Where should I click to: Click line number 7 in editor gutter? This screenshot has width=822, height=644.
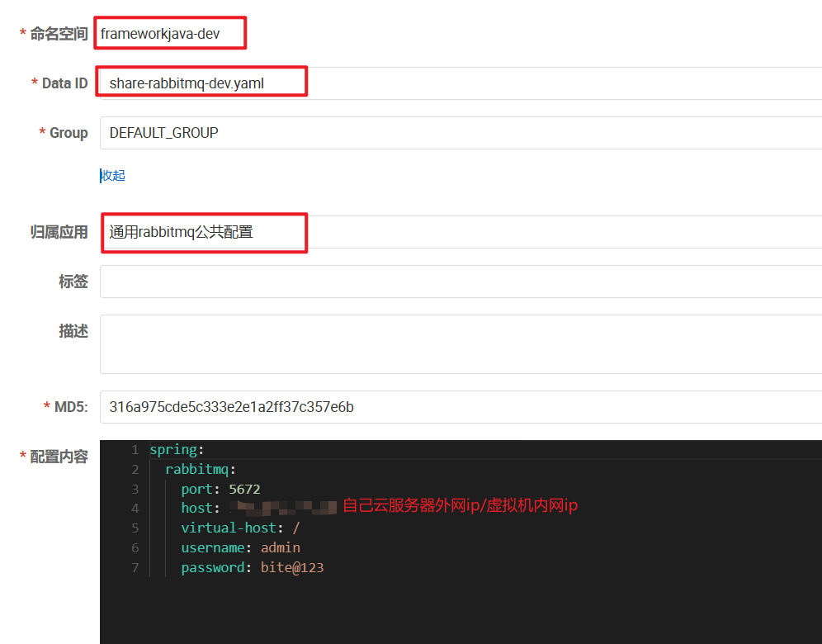coord(135,568)
